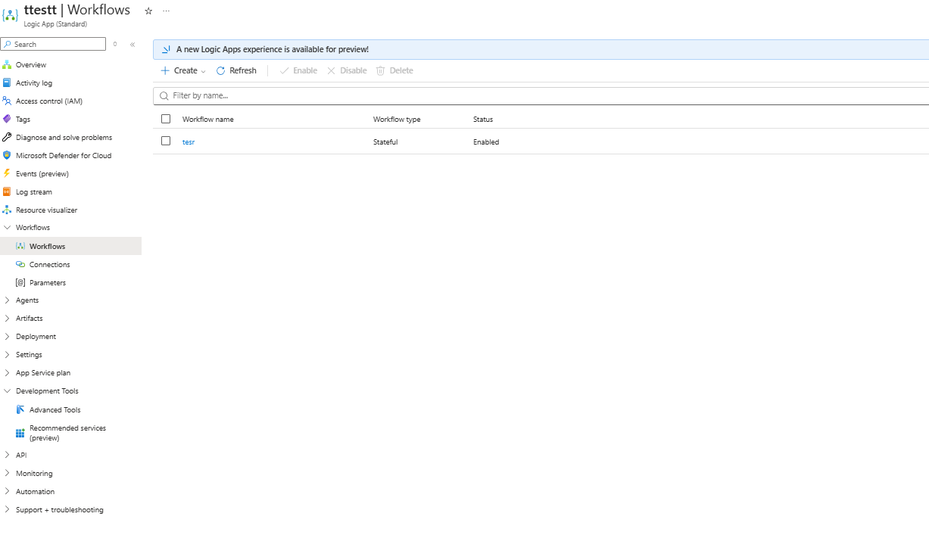This screenshot has height=560, width=929.
Task: Click the Events lightning bolt icon
Action: click(x=7, y=174)
